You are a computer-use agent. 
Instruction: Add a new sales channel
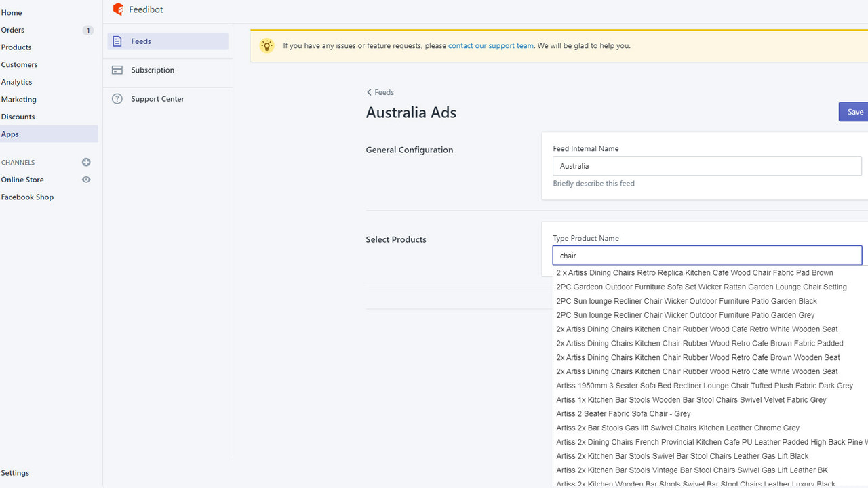click(x=86, y=162)
